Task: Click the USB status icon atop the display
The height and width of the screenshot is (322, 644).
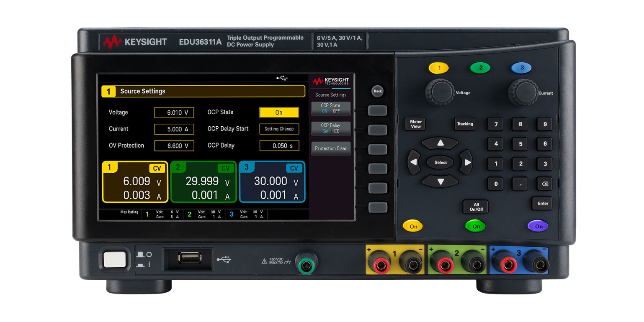Action: [x=282, y=78]
